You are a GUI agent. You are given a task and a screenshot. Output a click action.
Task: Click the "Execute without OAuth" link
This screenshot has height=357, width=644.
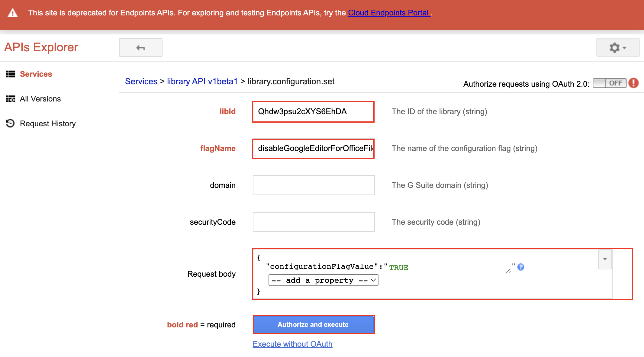tap(292, 344)
